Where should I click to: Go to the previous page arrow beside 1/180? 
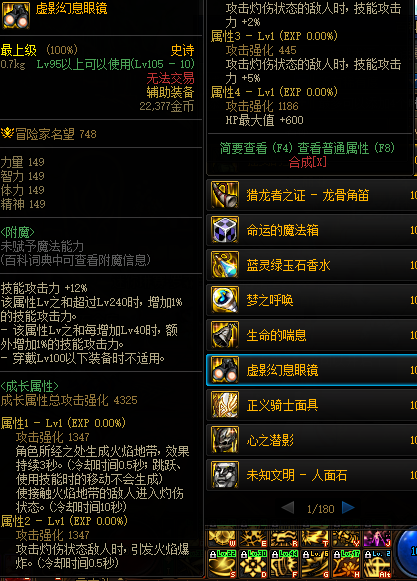point(288,507)
